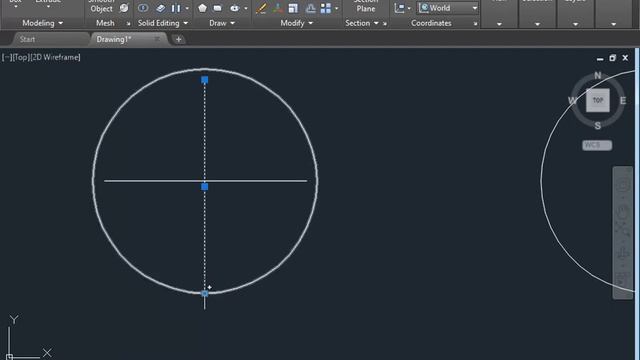
Task: Click S on the ViewCube compass
Action: (x=598, y=126)
